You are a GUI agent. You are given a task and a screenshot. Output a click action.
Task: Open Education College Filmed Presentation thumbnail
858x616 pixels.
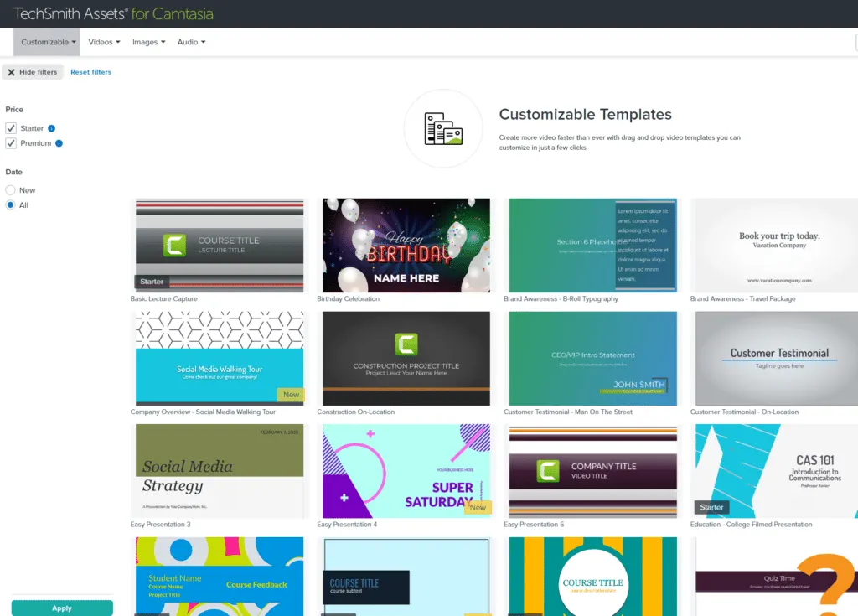pos(777,471)
